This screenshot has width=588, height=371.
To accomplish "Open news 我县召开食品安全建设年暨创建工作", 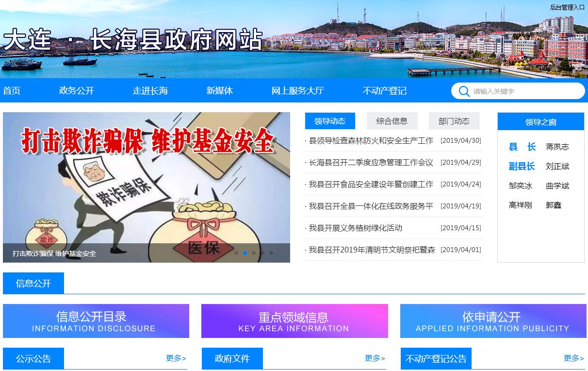I will click(x=371, y=185).
